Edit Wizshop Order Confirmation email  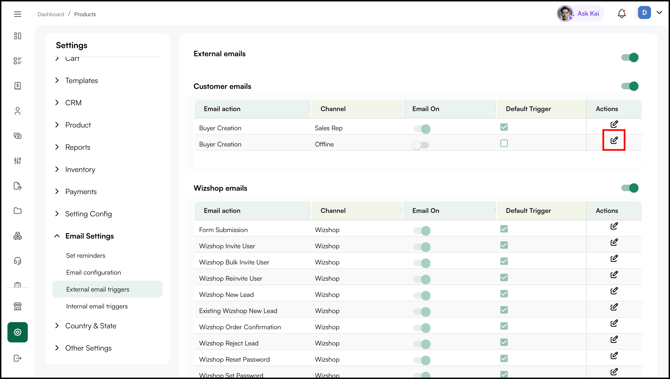pos(614,324)
